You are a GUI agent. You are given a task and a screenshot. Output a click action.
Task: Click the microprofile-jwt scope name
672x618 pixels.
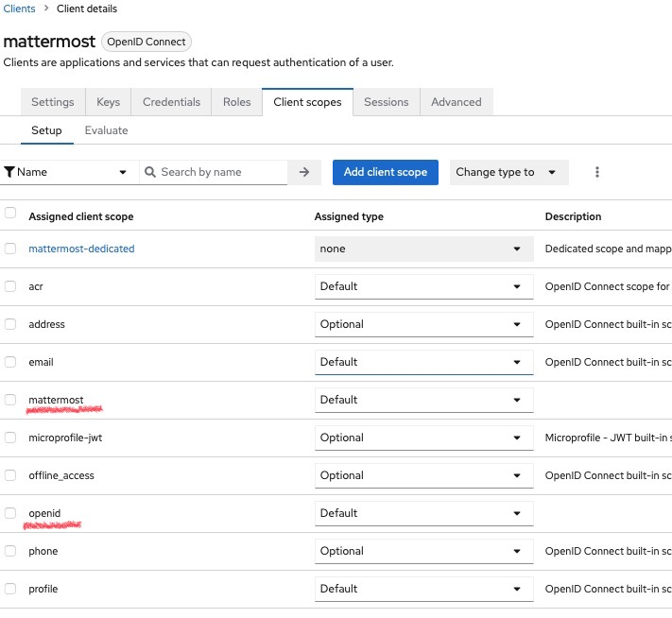point(65,438)
